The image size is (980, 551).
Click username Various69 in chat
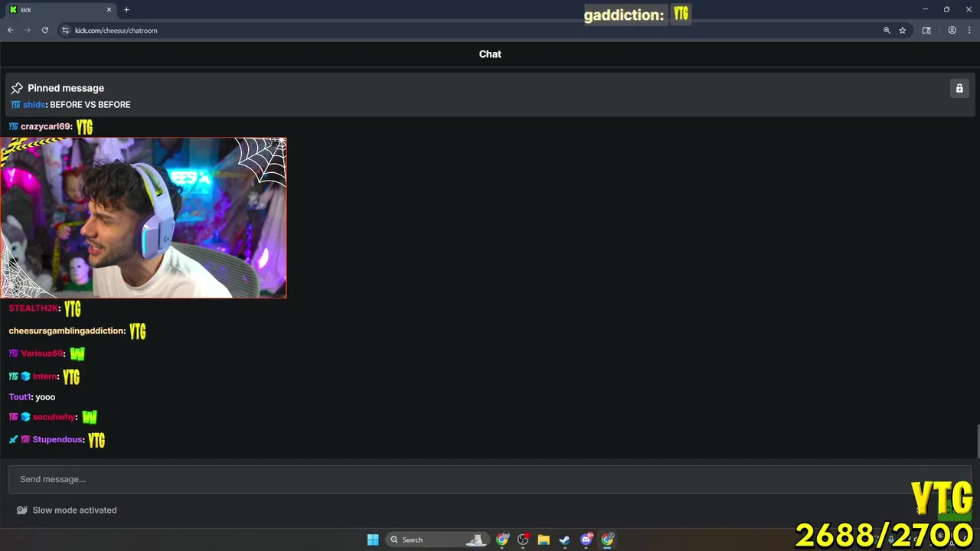click(x=42, y=353)
